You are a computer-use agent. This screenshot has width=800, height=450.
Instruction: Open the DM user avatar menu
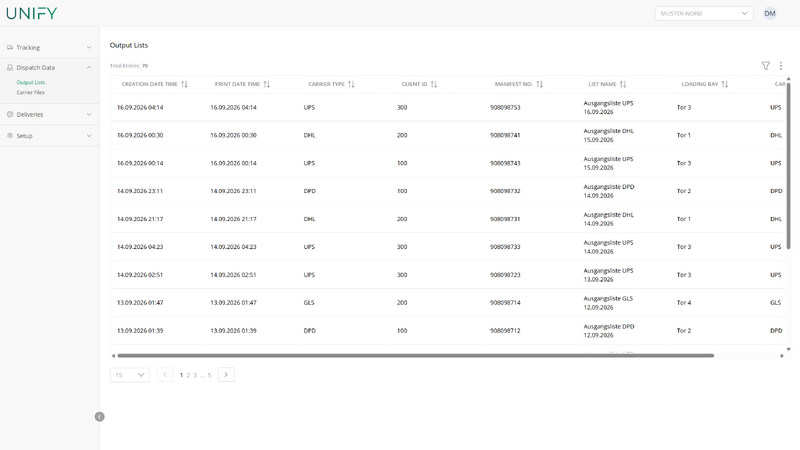[769, 13]
